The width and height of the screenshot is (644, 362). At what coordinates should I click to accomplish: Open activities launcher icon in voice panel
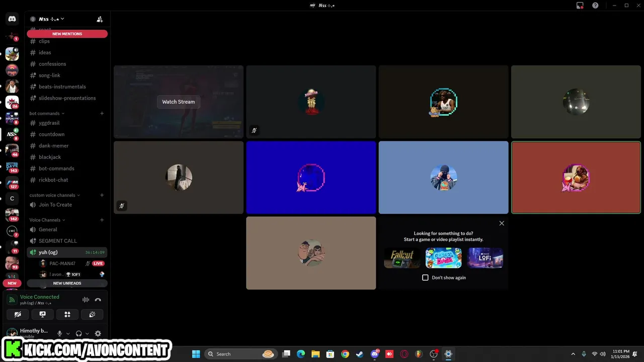[x=67, y=314]
